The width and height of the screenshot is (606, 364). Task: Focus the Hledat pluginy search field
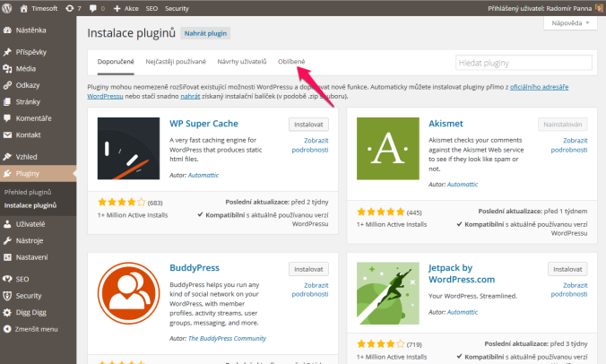(524, 63)
